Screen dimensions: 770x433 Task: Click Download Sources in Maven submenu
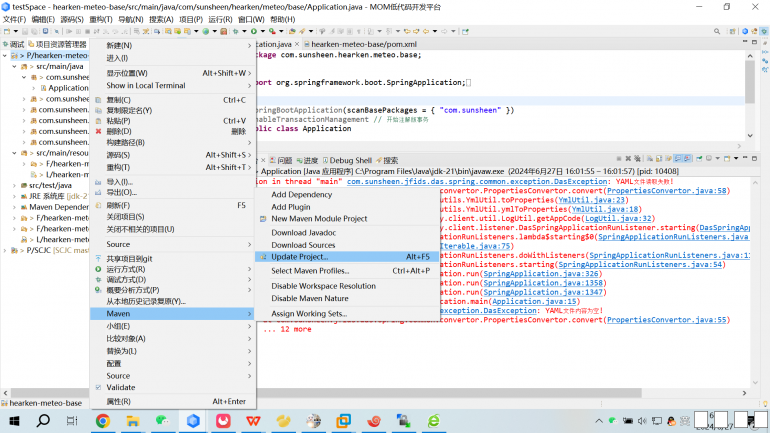[x=303, y=245]
